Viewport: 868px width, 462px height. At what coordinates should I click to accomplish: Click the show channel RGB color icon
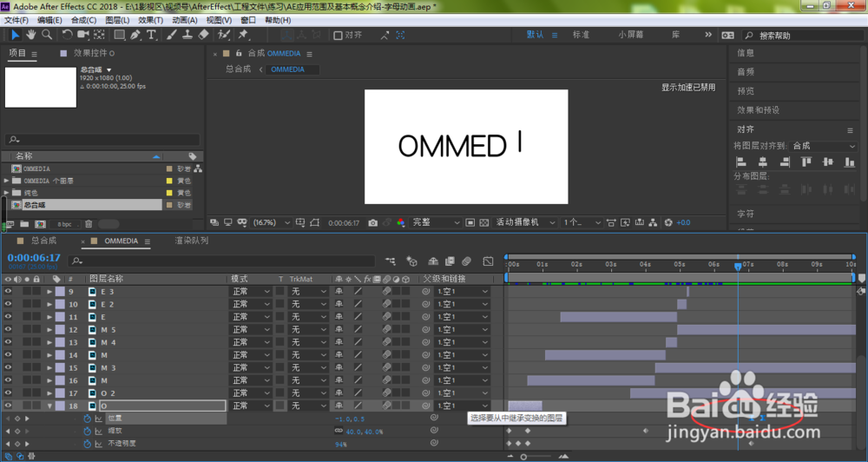click(401, 222)
